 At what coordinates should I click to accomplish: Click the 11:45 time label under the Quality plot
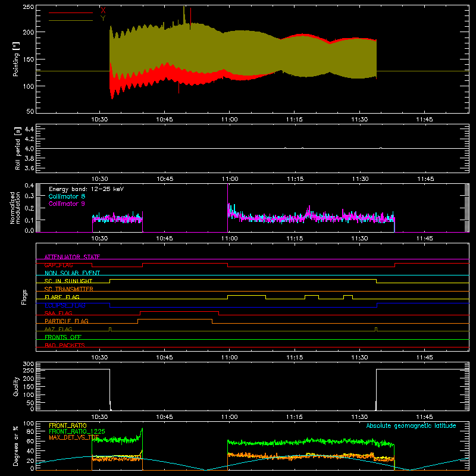click(x=424, y=417)
